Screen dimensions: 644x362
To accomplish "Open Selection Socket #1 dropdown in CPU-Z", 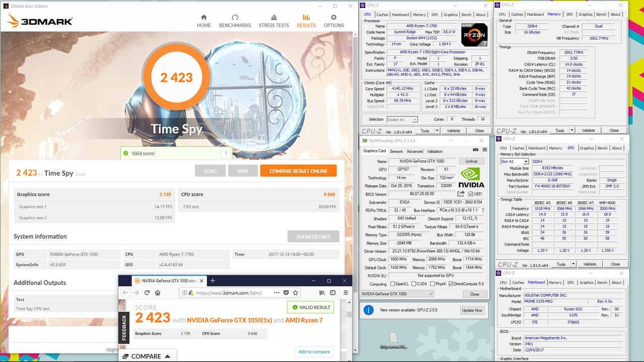I will click(402, 120).
